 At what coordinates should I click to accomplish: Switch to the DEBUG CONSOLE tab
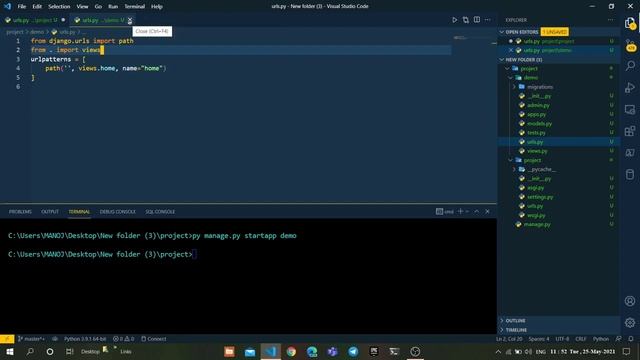coord(118,212)
